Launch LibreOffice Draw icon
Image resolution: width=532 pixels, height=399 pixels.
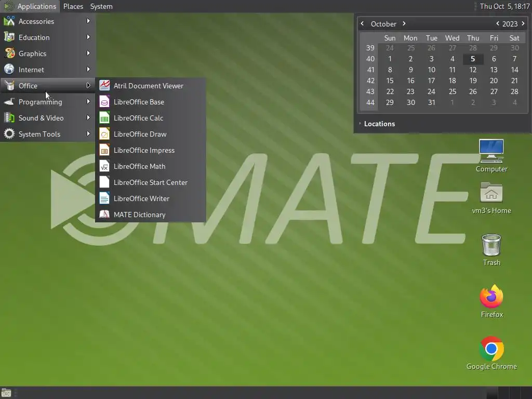104,134
